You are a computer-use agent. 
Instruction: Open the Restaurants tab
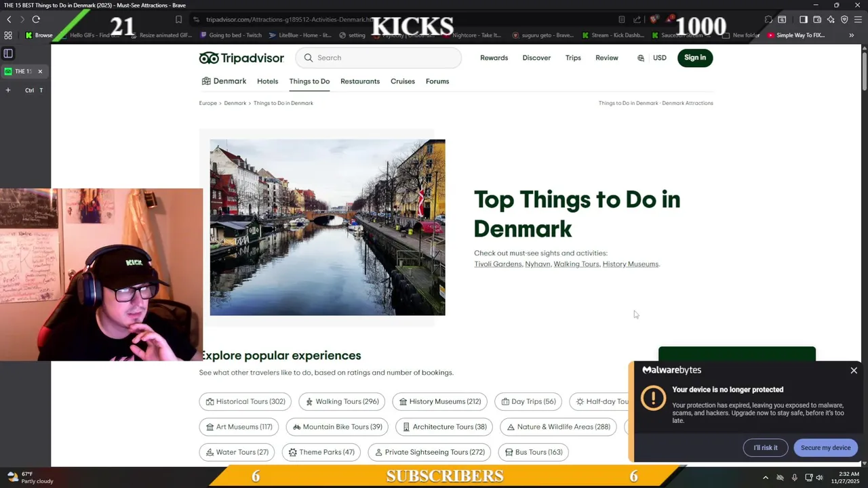click(360, 81)
